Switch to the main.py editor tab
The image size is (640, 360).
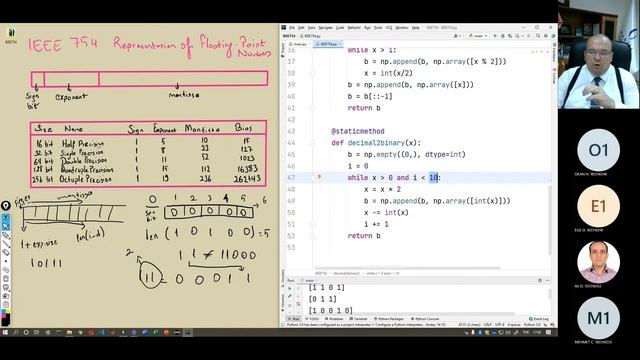coord(299,44)
